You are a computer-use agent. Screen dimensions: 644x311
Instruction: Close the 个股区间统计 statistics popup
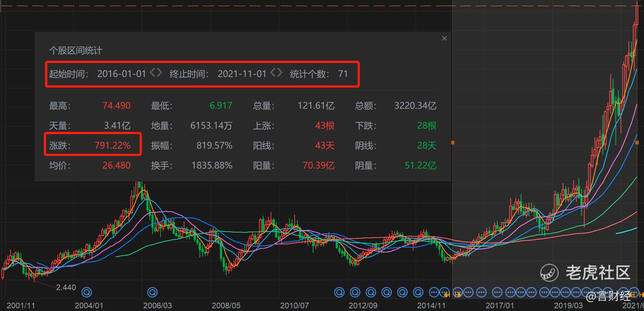(444, 38)
